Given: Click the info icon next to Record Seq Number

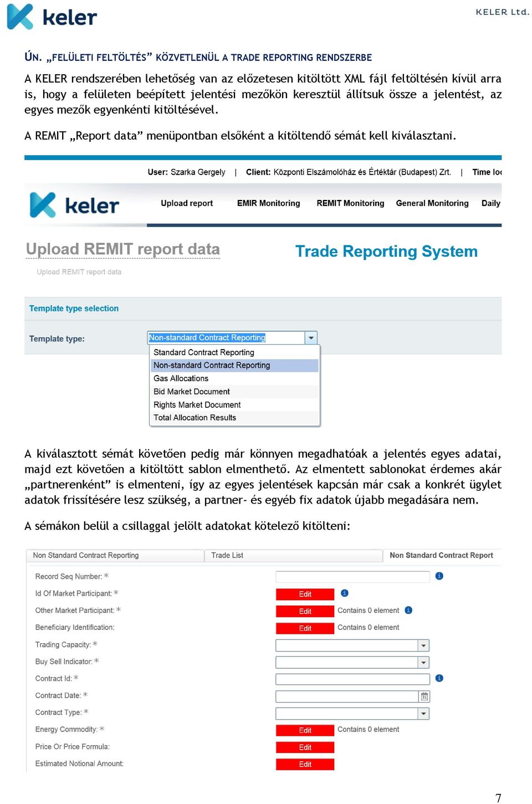Looking at the screenshot, I should 439,576.
